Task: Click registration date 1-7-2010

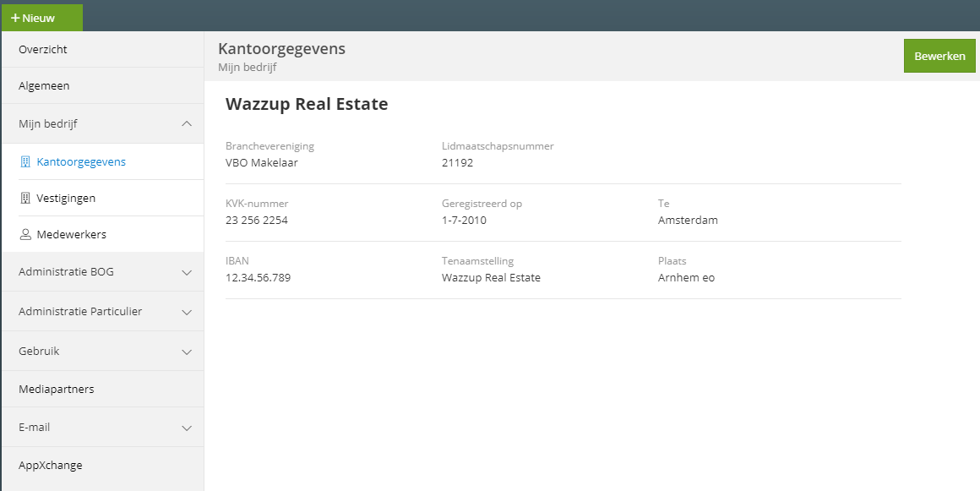Action: [464, 221]
